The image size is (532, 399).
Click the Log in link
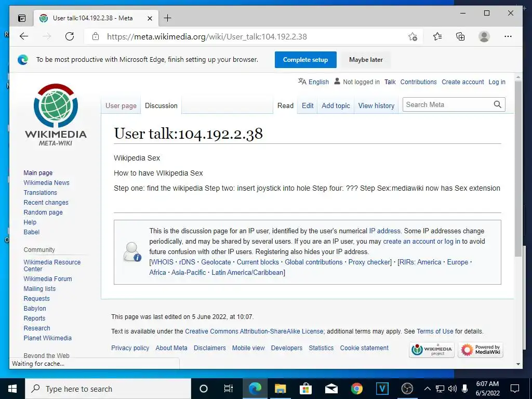pos(497,82)
